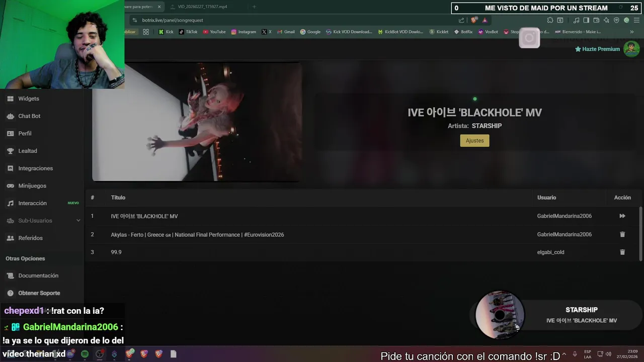Screen dimensions: 644x362
Task: Delete the 99.9 song request
Action: tap(622, 252)
